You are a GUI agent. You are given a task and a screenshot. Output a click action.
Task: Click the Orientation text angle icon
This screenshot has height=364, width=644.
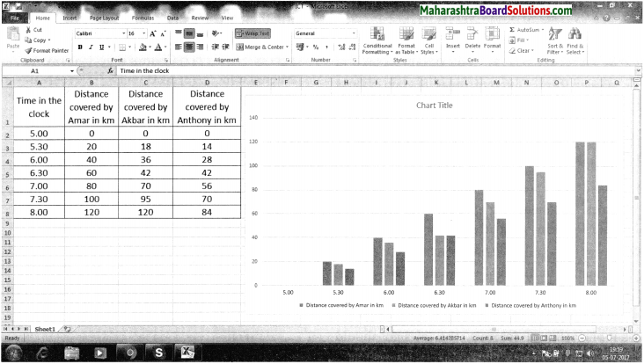[216, 33]
